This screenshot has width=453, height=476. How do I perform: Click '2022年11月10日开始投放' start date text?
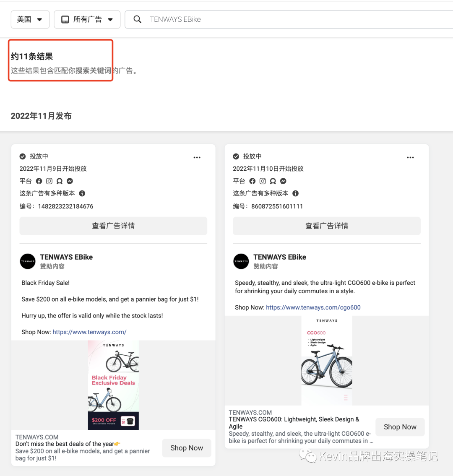pyautogui.click(x=268, y=169)
